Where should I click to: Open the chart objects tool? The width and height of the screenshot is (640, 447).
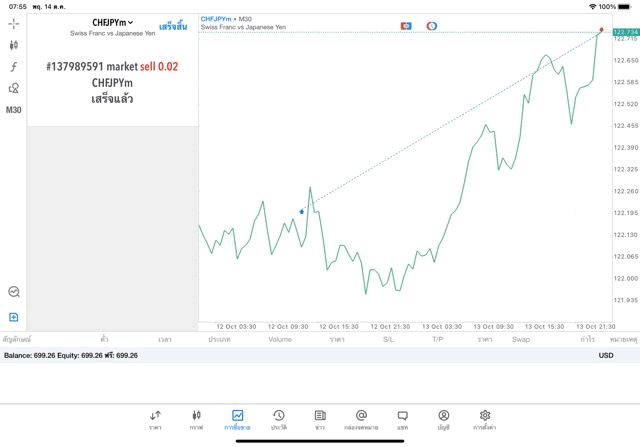14,89
